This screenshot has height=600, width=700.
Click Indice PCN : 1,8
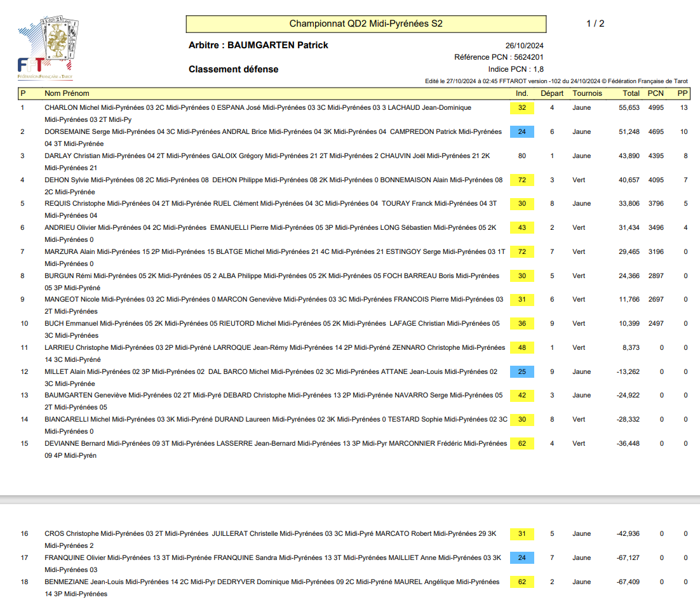click(x=516, y=69)
